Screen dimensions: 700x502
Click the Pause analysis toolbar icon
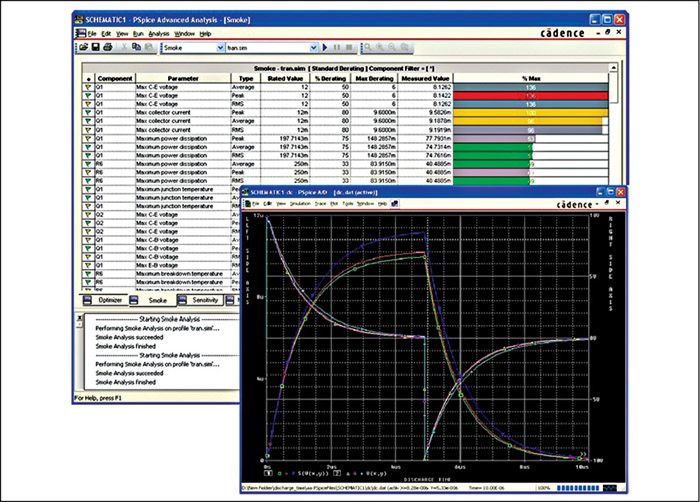(x=336, y=47)
